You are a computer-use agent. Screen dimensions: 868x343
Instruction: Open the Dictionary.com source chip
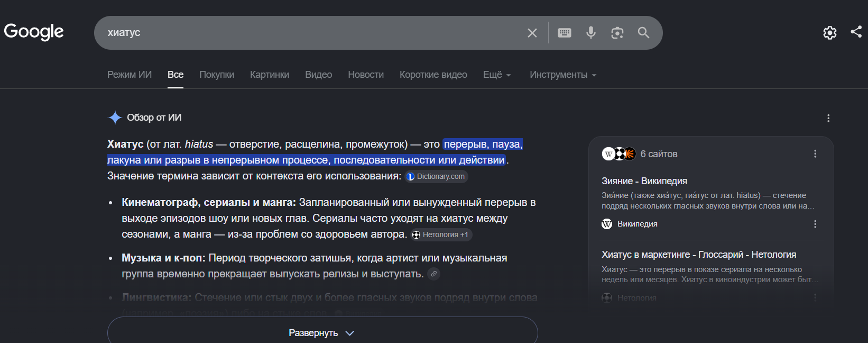[437, 177]
